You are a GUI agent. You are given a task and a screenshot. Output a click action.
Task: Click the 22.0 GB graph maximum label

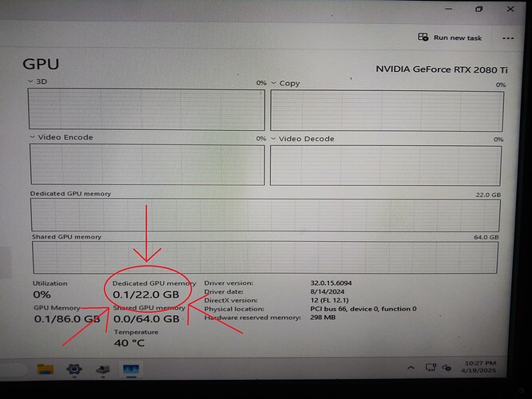488,195
